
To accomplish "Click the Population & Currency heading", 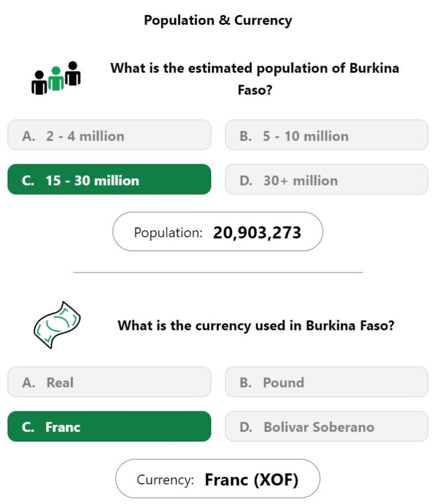I will point(218,20).
